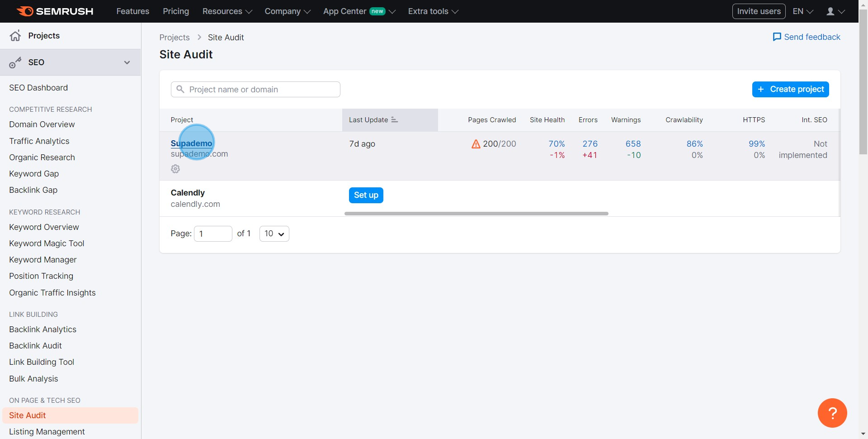This screenshot has height=439, width=868.
Task: Click the Crawlability column header
Action: coord(684,120)
